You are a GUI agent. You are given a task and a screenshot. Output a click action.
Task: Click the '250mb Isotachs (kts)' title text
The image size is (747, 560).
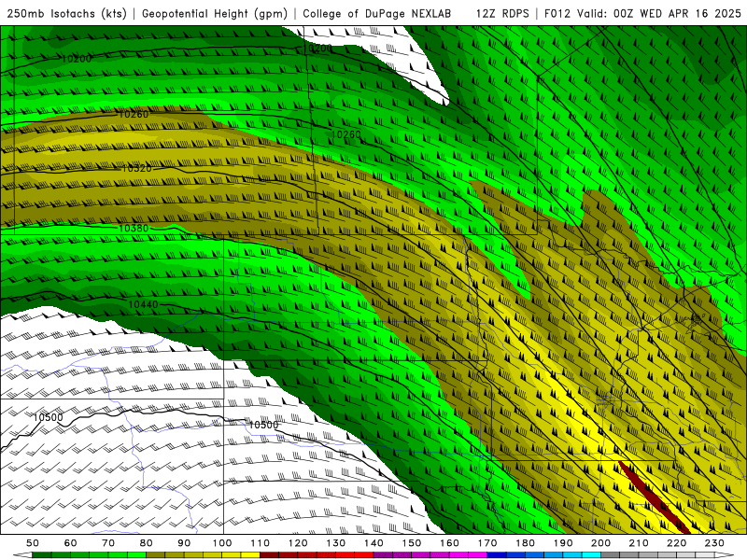66,13
